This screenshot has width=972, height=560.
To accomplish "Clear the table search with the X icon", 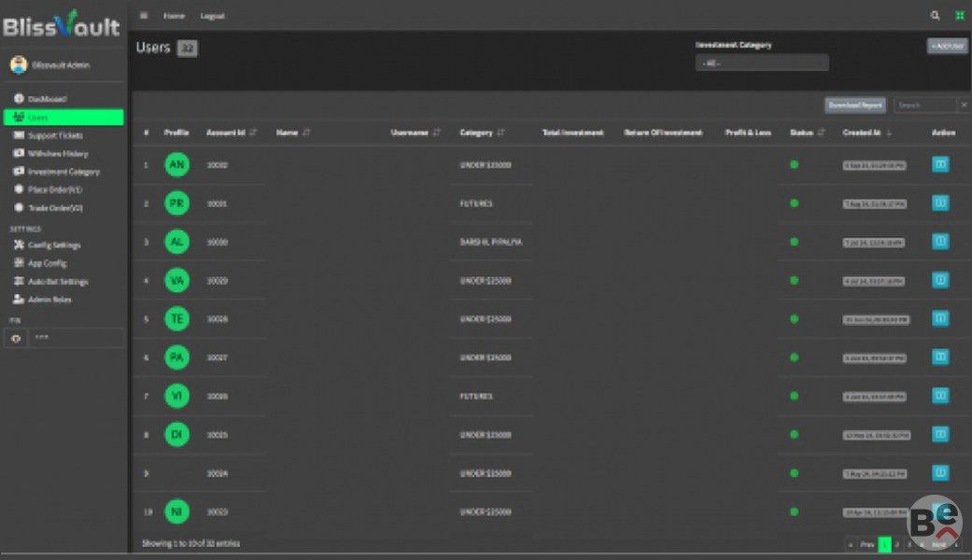I will [x=964, y=105].
